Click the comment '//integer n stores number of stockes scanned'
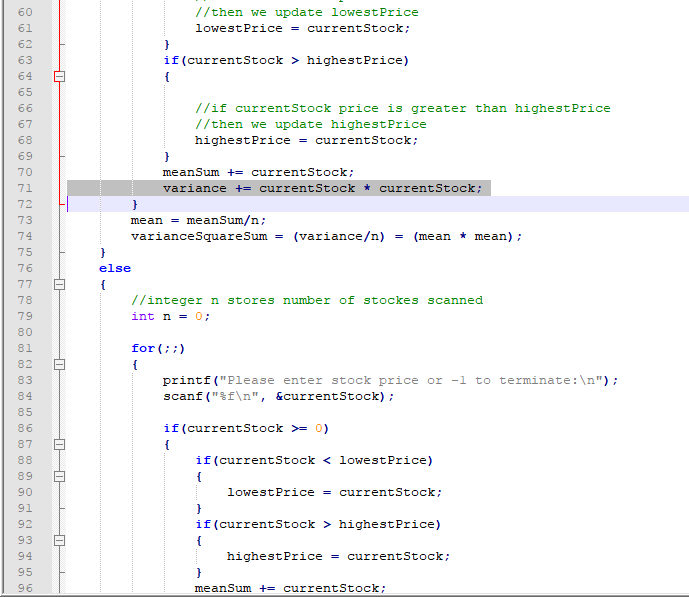The height and width of the screenshot is (597, 689). point(307,300)
